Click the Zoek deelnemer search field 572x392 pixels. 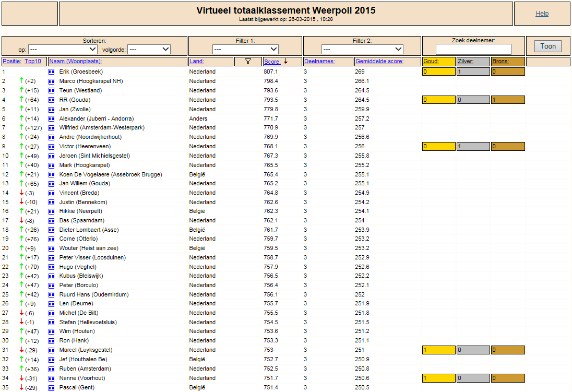click(x=473, y=49)
